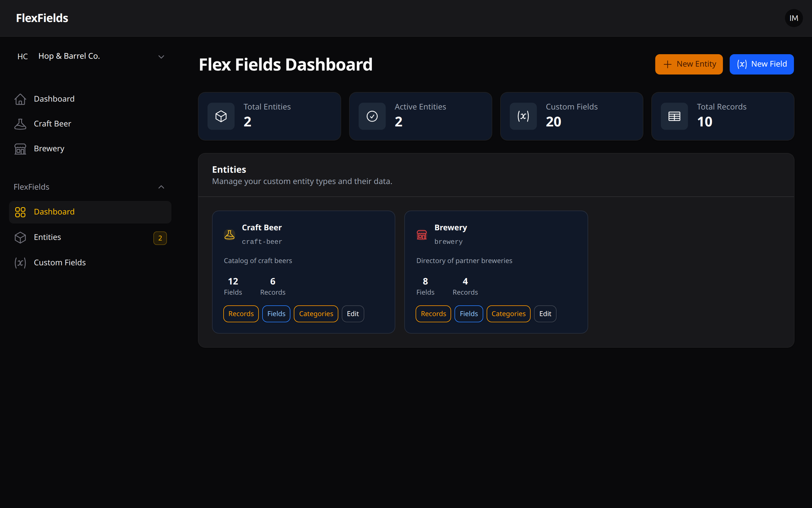Click the table icon in Total Records card
The width and height of the screenshot is (812, 508).
675,116
